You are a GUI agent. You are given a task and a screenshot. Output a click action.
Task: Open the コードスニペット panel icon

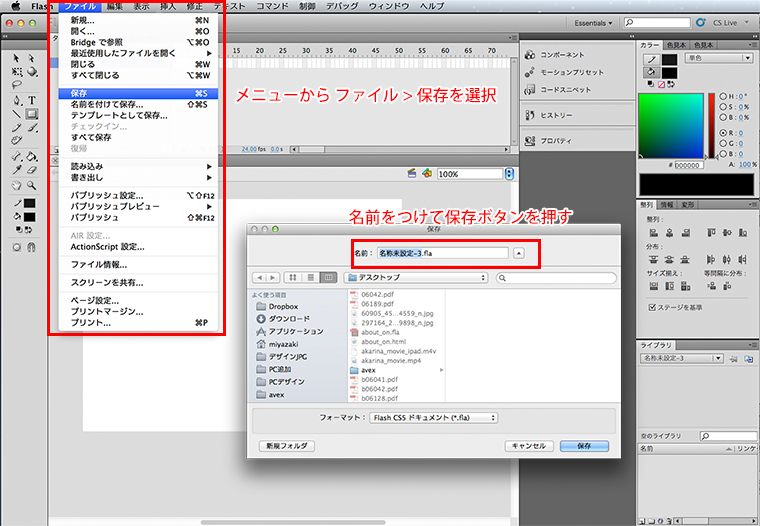(530, 90)
